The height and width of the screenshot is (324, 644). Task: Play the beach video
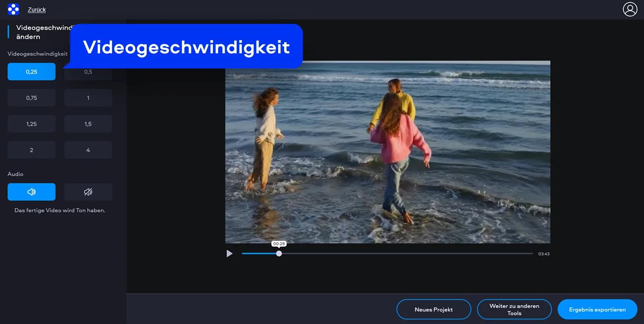pos(230,254)
